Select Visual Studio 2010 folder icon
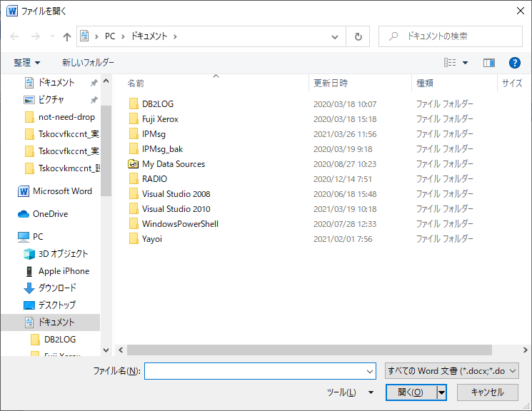Image resolution: width=532 pixels, height=411 pixels. click(134, 209)
